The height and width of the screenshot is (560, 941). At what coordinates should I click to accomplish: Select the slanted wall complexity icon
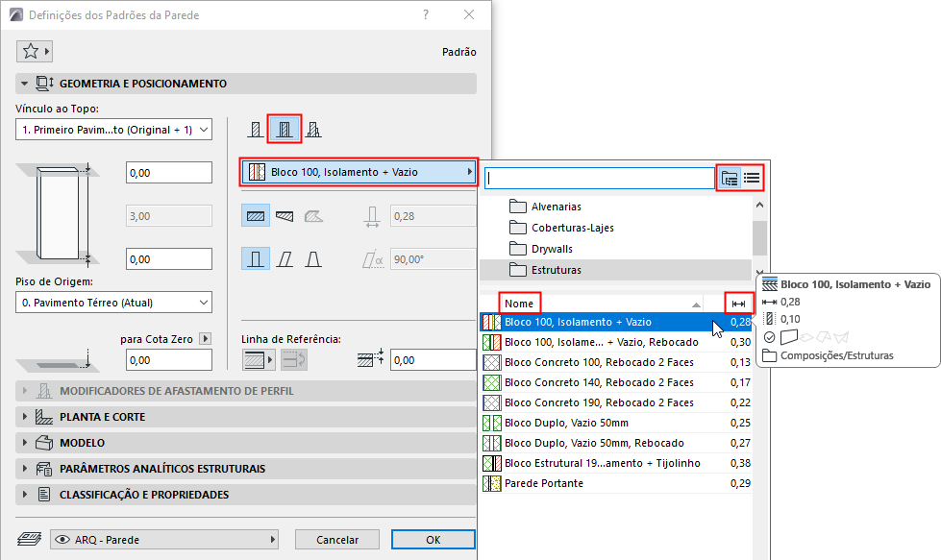coord(285,259)
